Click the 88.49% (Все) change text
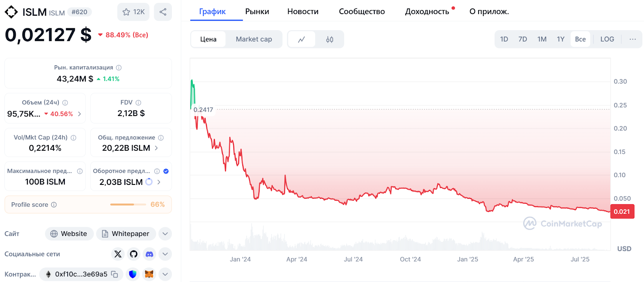The width and height of the screenshot is (644, 282). (127, 35)
